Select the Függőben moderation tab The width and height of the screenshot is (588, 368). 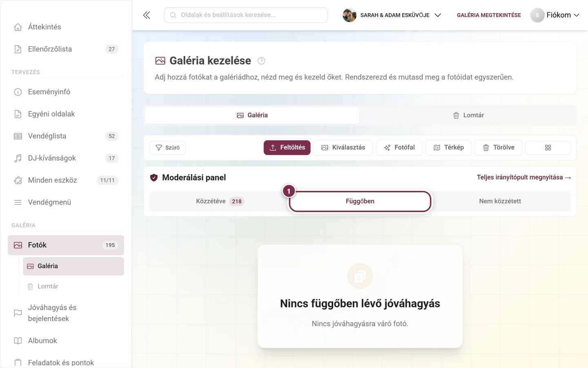coord(360,201)
